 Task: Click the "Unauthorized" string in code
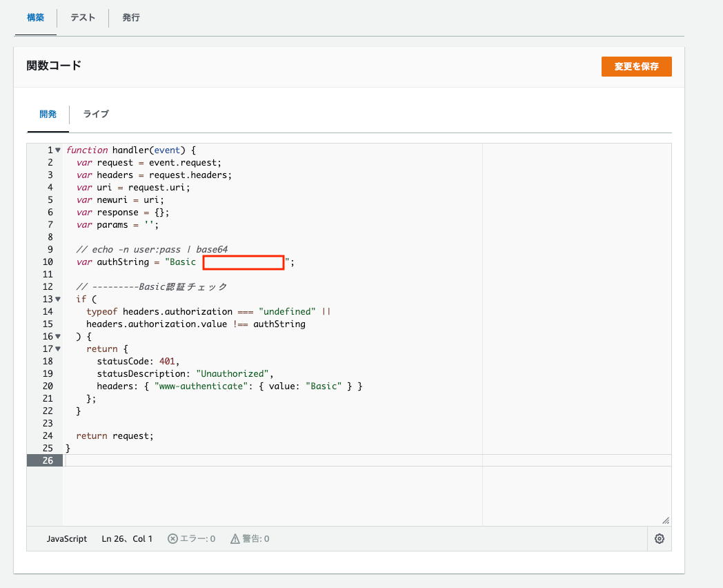(x=232, y=373)
